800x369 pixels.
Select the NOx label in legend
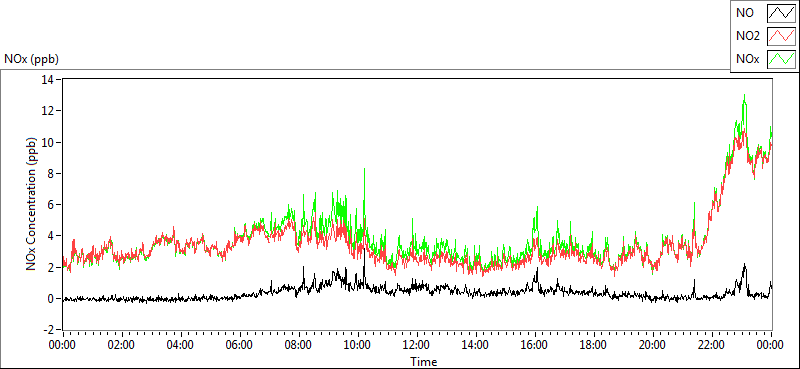pyautogui.click(x=748, y=60)
